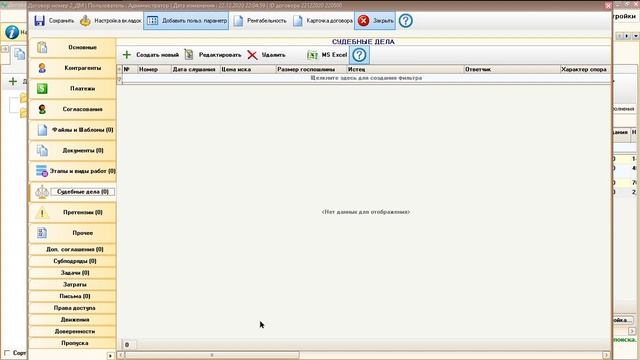Click Основные clipboard icon

pyautogui.click(x=42, y=47)
